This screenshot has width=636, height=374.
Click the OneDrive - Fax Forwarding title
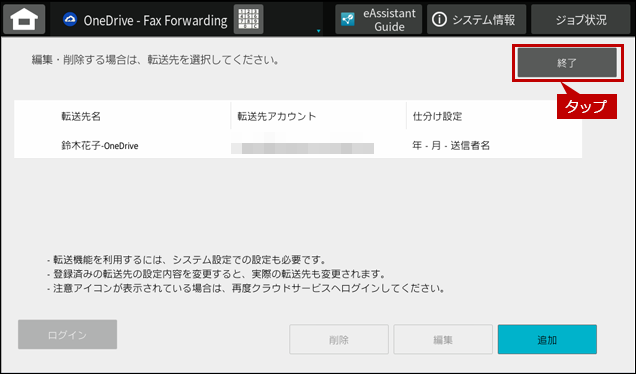point(155,20)
